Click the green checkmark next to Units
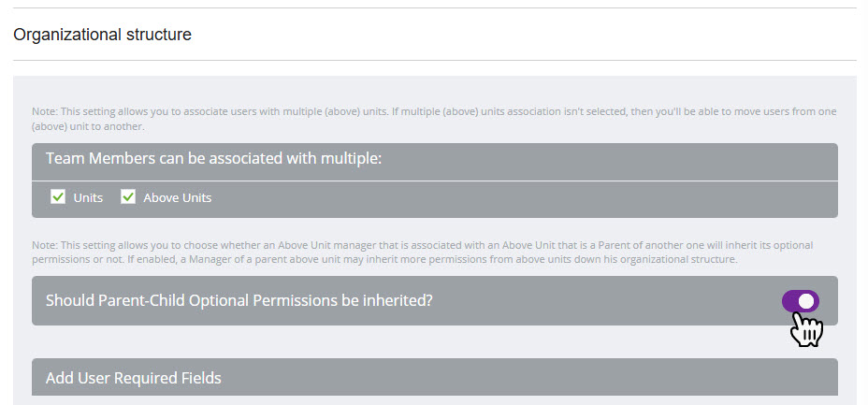The height and width of the screenshot is (405, 868). tap(58, 197)
